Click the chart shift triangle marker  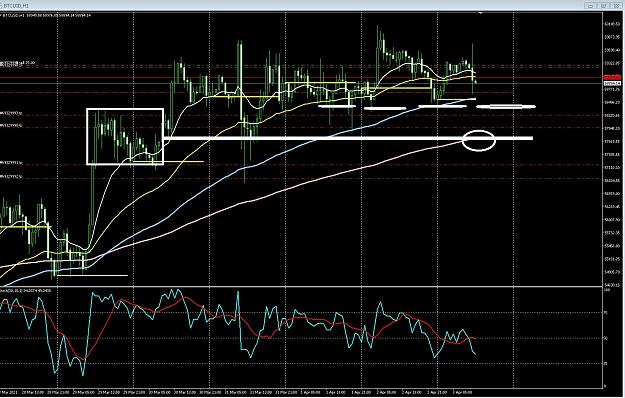click(481, 13)
